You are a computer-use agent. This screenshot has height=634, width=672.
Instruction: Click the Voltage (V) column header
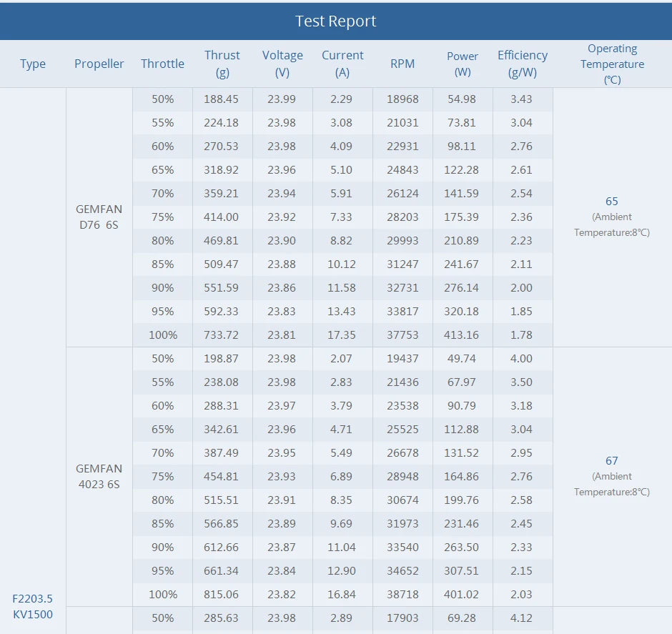[x=282, y=63]
